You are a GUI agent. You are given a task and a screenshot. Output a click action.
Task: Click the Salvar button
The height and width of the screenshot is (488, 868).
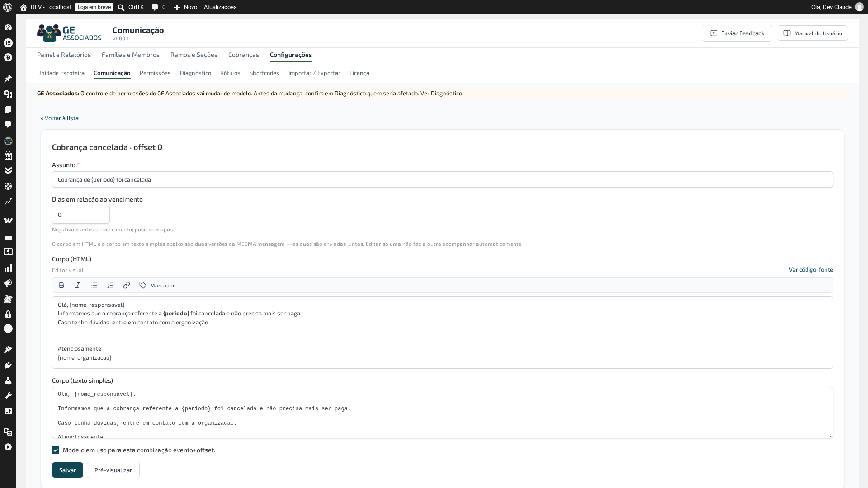[67, 470]
